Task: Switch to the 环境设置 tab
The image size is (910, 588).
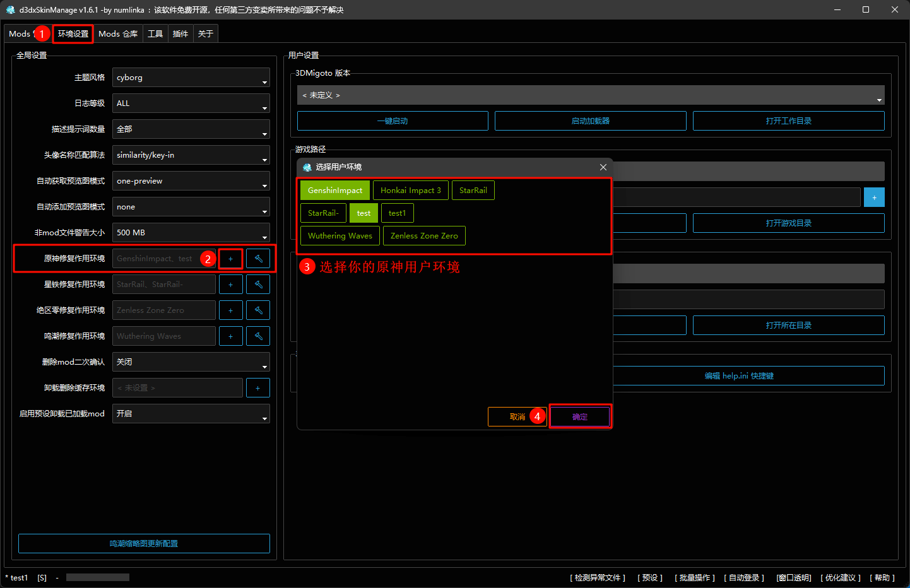Action: click(x=73, y=33)
